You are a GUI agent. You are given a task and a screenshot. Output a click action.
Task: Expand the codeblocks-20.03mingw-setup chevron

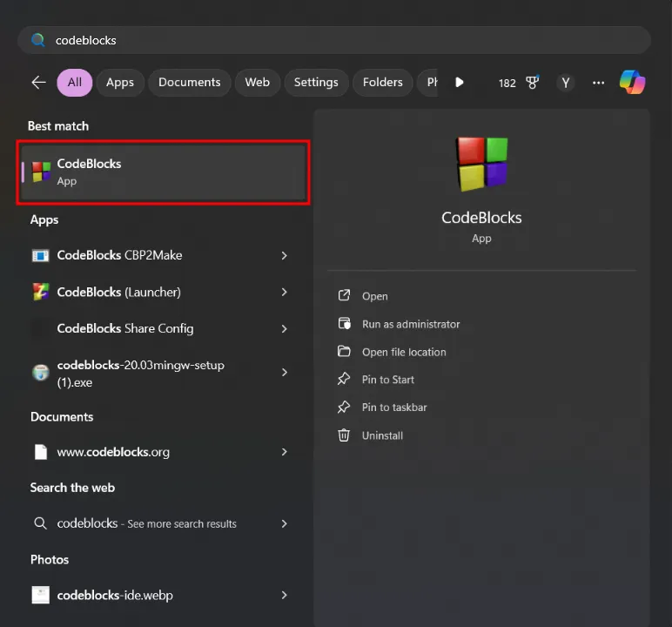284,373
